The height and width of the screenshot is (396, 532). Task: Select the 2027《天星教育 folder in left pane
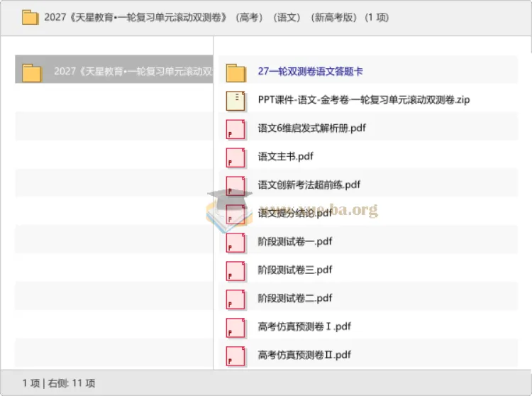tap(114, 70)
